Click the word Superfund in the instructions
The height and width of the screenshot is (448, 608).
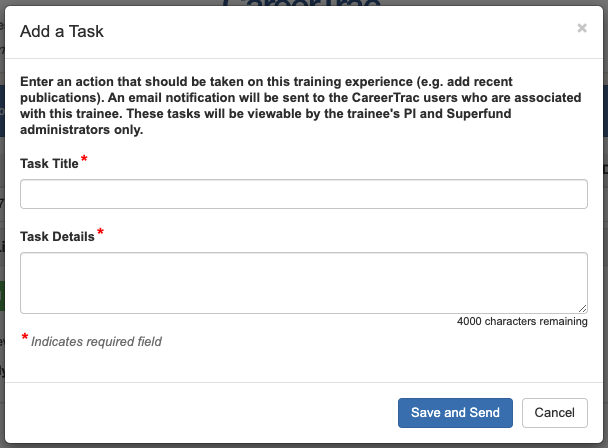tap(479, 113)
